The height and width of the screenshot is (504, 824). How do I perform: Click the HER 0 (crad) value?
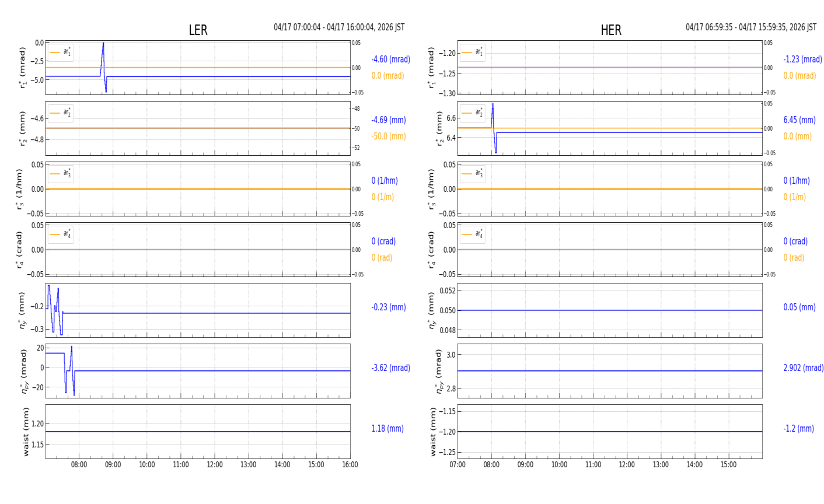(795, 242)
